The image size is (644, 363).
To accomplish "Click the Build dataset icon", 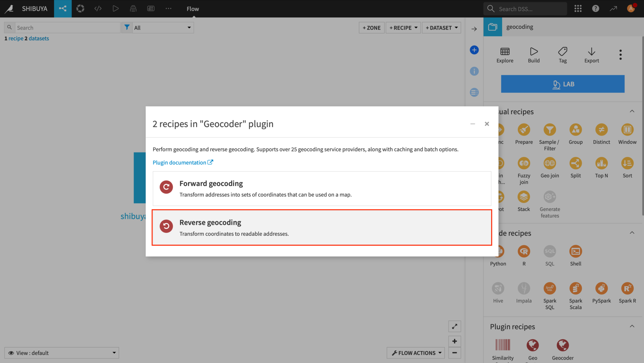I will click(534, 52).
